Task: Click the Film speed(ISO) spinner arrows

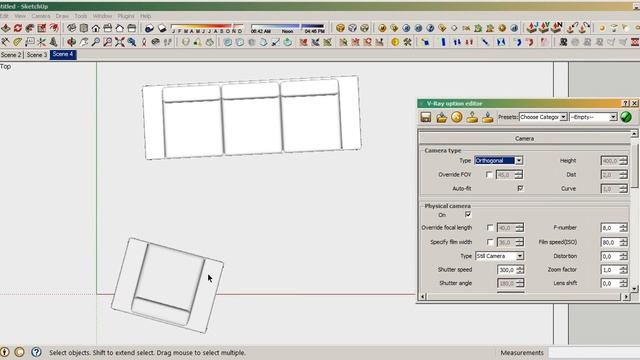Action: click(x=623, y=242)
